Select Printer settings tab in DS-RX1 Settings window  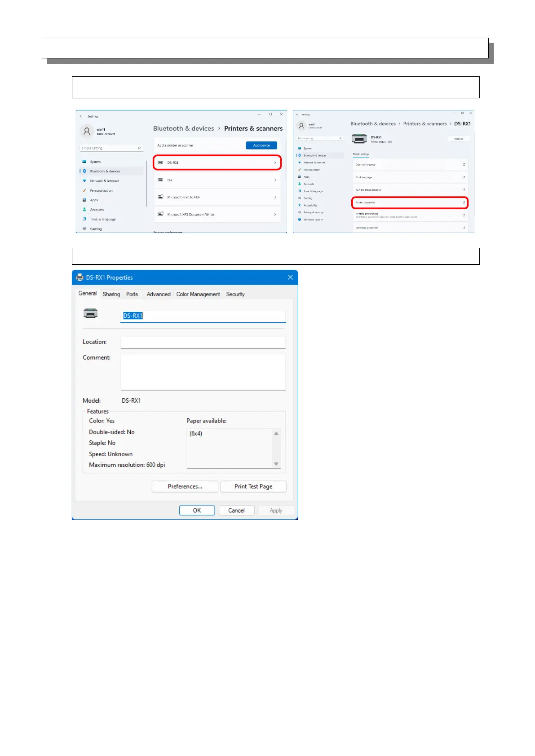[361, 154]
